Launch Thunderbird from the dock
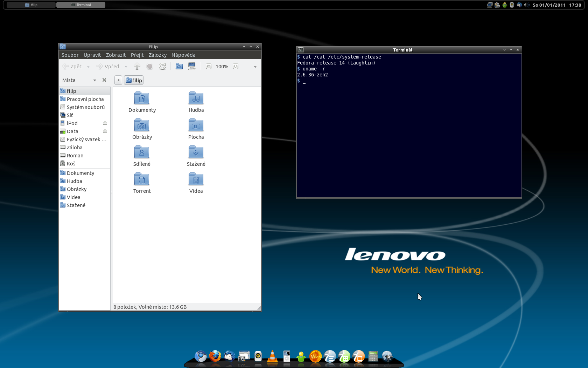Screen dimensions: 588x368 click(230, 356)
